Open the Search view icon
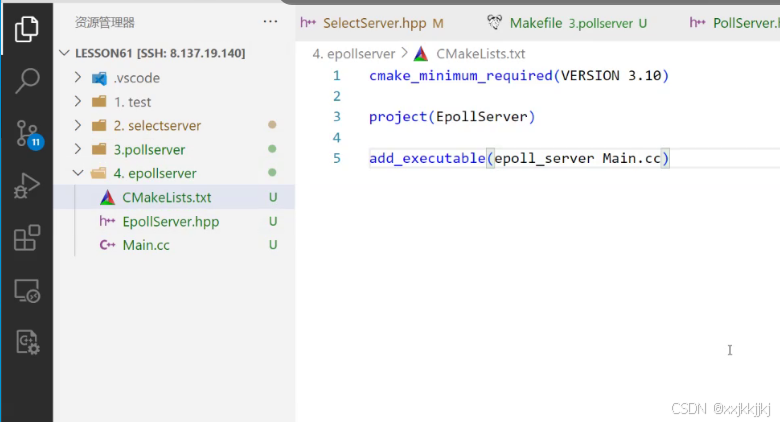Screen dimensions: 780x422 (x=27, y=80)
